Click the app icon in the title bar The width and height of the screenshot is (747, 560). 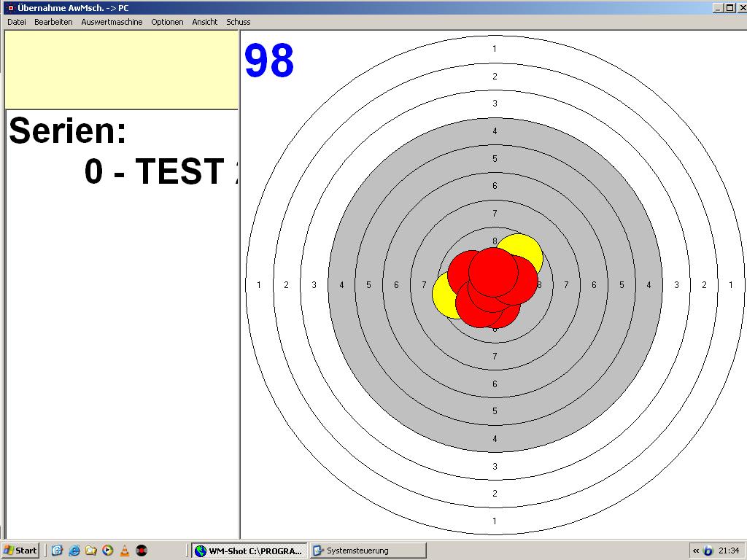pos(10,7)
